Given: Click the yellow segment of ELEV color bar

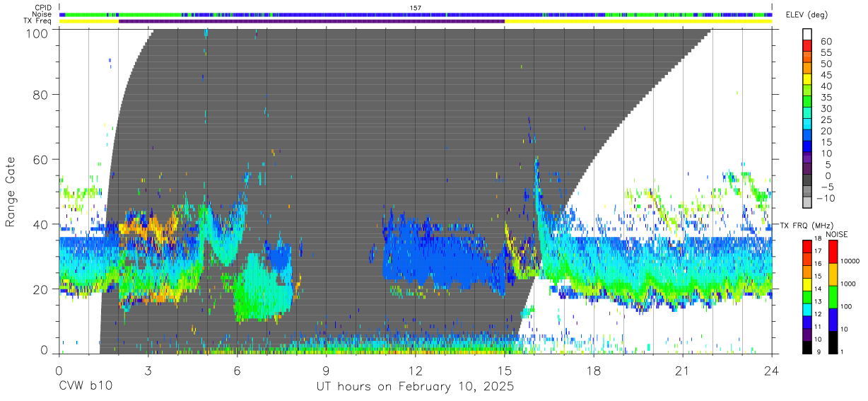Looking at the screenshot, I should click(807, 81).
